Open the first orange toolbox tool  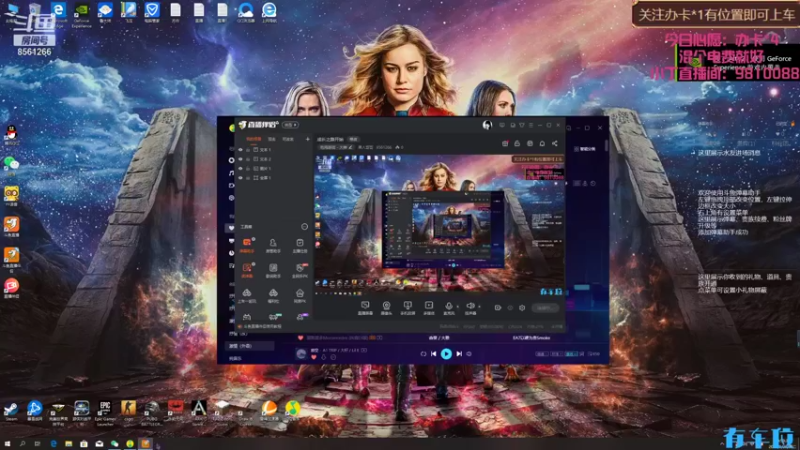click(x=247, y=244)
